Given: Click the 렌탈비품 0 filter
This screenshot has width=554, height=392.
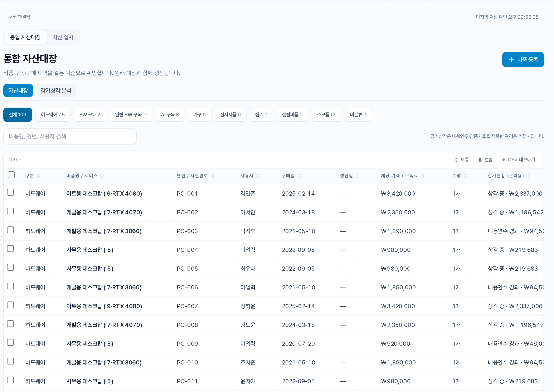Looking at the screenshot, I should coord(292,115).
